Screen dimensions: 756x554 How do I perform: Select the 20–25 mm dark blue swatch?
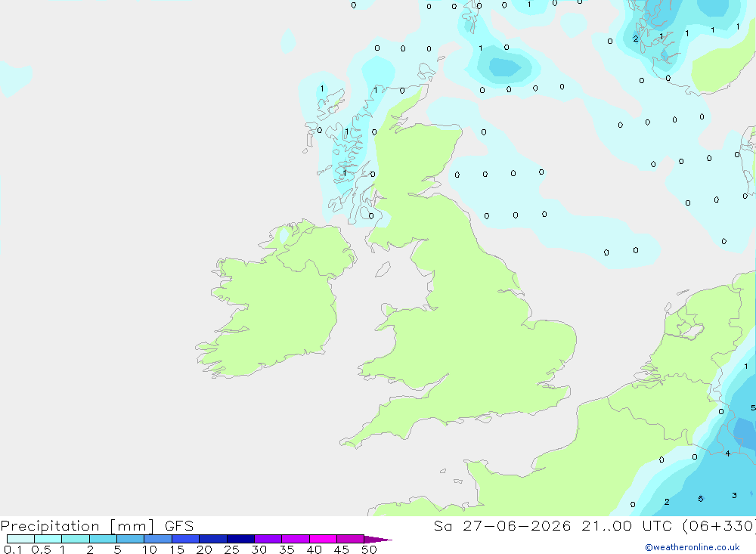[213, 539]
